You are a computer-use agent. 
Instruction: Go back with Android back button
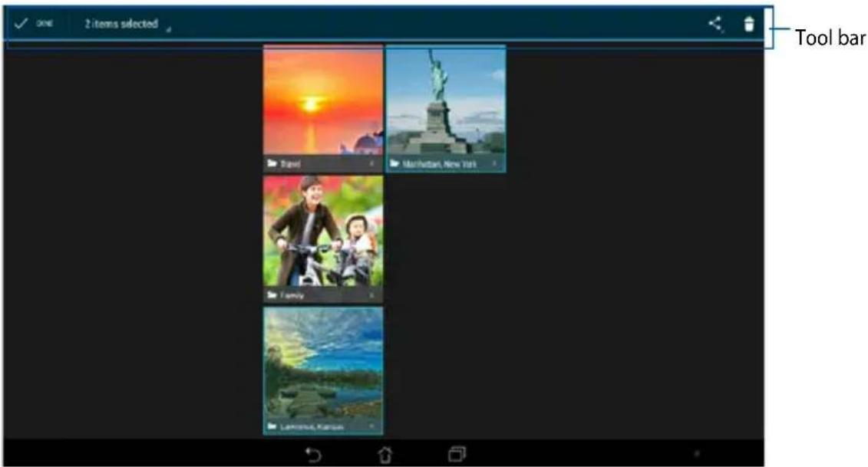[x=313, y=454]
